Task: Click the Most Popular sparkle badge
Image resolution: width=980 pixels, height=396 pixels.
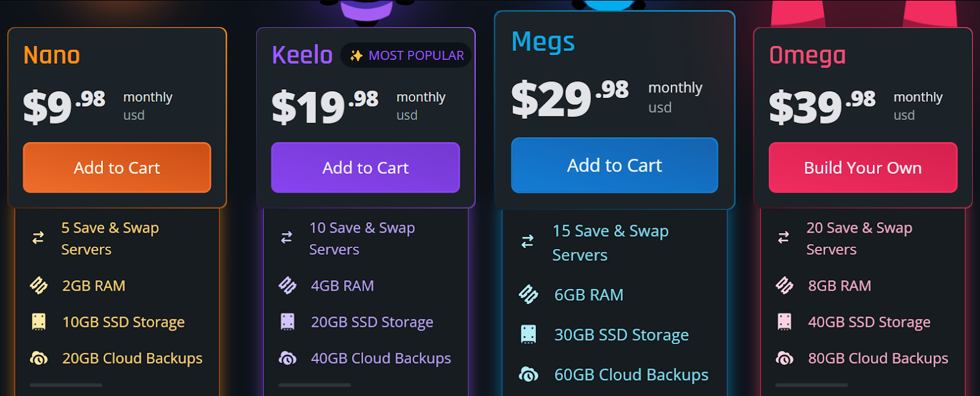Action: 406,56
